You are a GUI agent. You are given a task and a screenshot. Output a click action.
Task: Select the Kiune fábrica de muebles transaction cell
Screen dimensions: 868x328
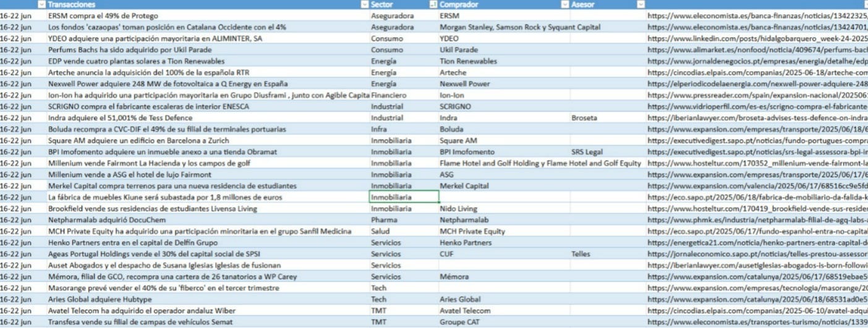point(208,197)
